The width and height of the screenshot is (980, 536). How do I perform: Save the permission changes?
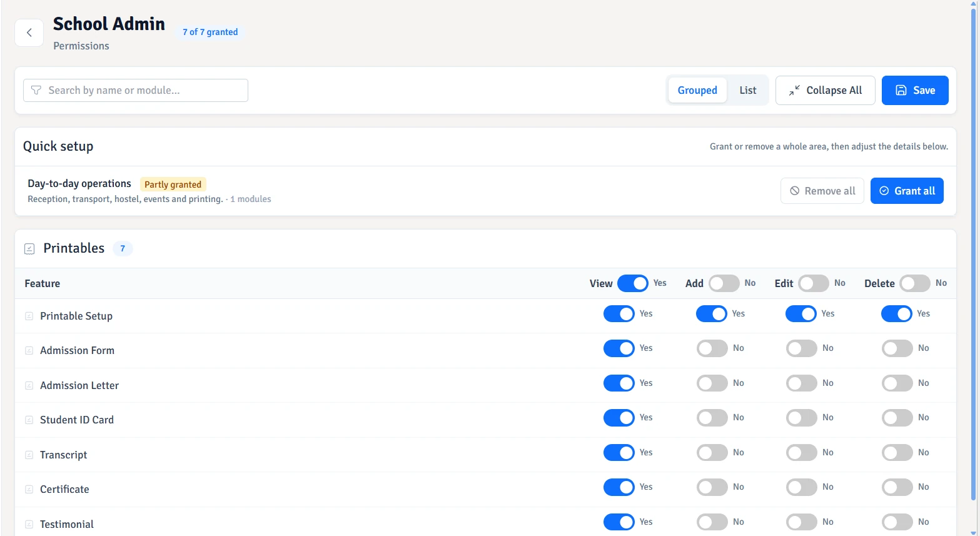point(915,90)
